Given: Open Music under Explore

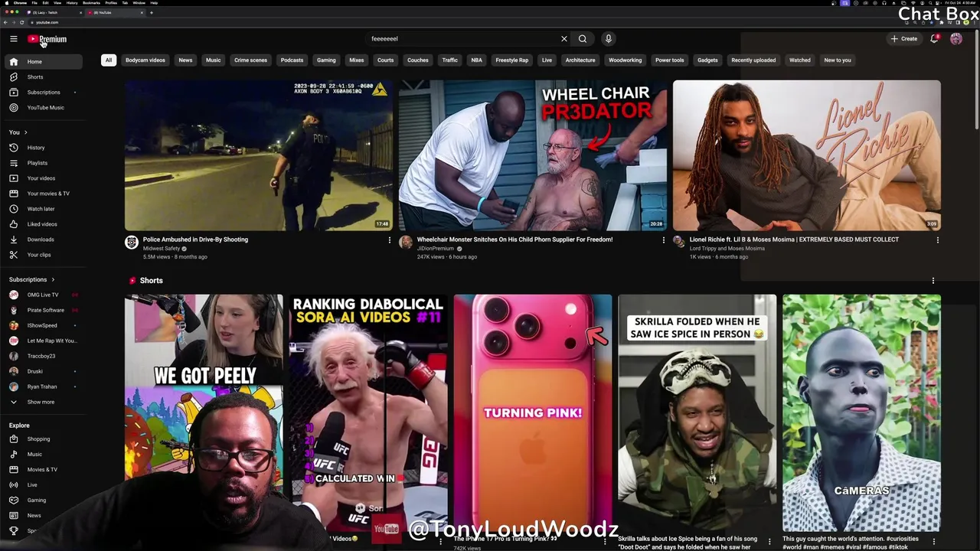Looking at the screenshot, I should [42, 455].
